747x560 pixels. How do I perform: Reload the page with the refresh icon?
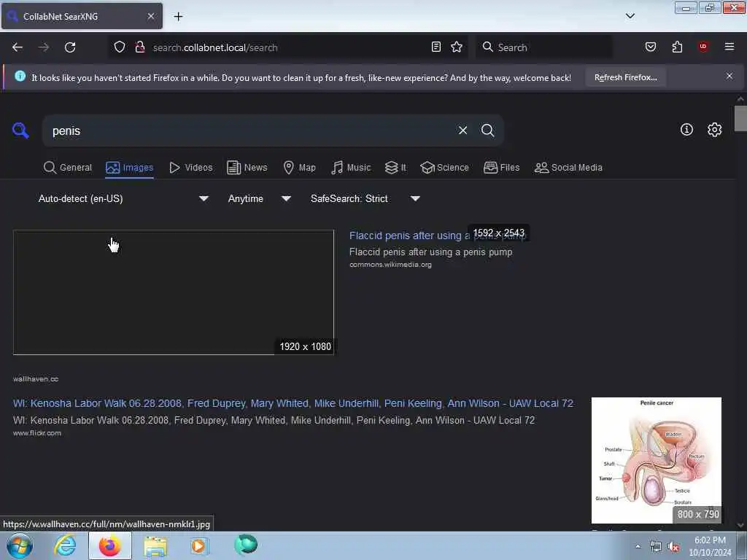pyautogui.click(x=70, y=47)
